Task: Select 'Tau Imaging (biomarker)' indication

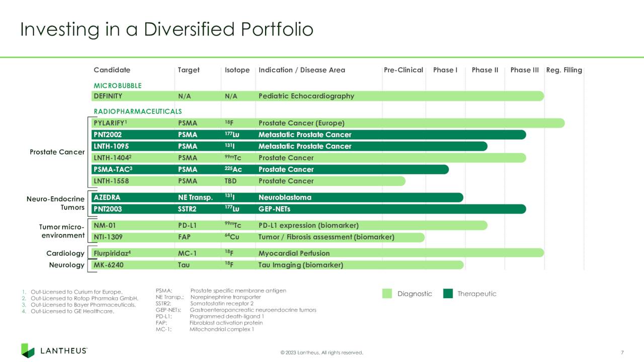Action: pos(301,265)
